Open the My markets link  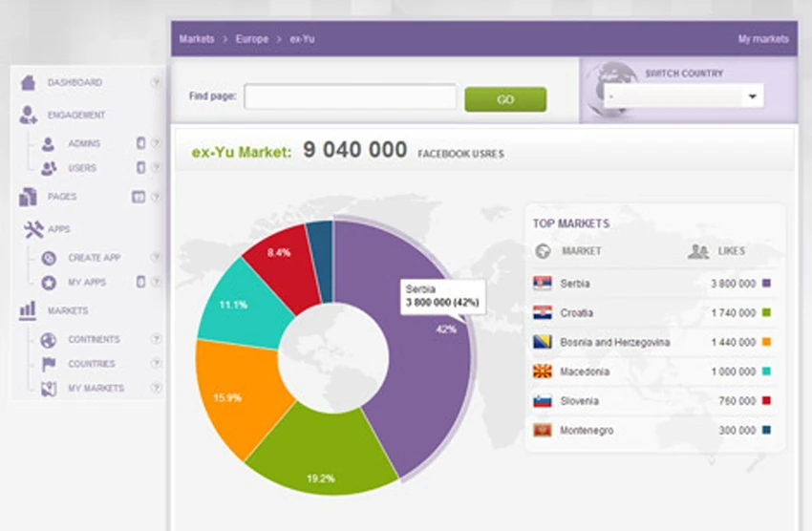763,39
